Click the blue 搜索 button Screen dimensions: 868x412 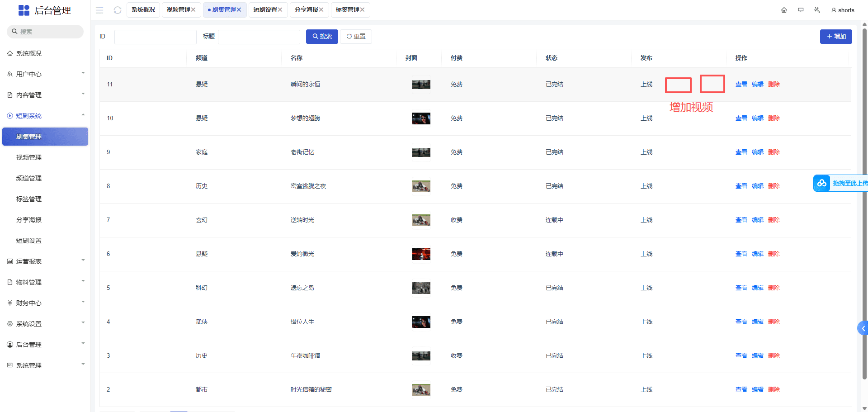click(x=322, y=37)
